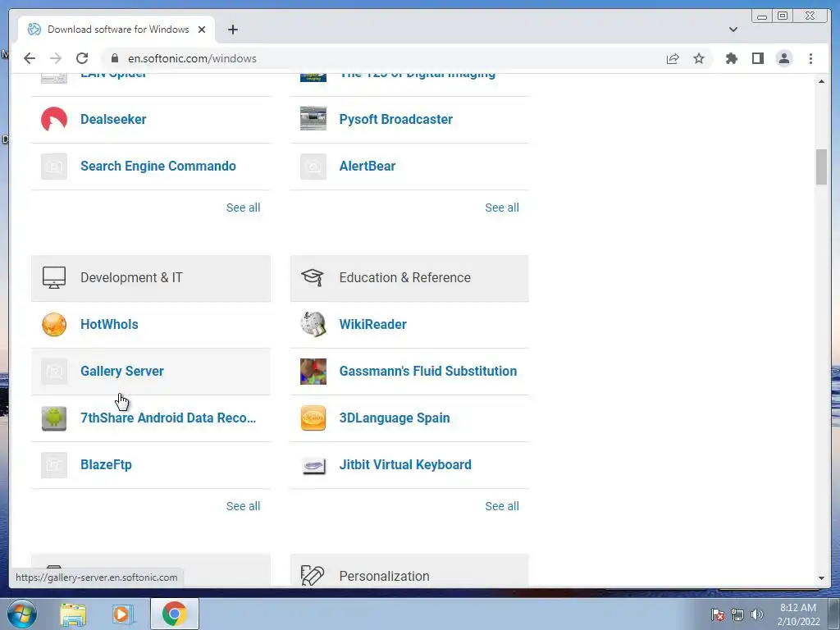Click See all below Search Engine Commando
This screenshot has height=630, width=840.
(x=243, y=208)
